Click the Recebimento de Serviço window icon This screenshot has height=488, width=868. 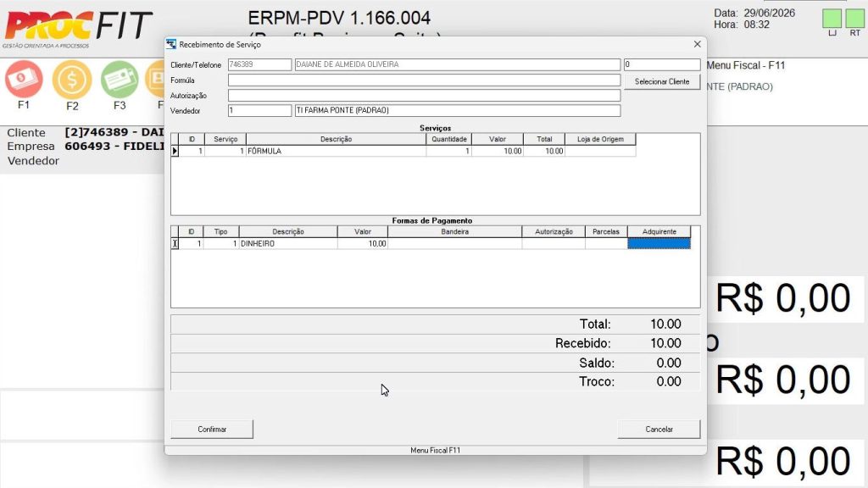point(171,44)
